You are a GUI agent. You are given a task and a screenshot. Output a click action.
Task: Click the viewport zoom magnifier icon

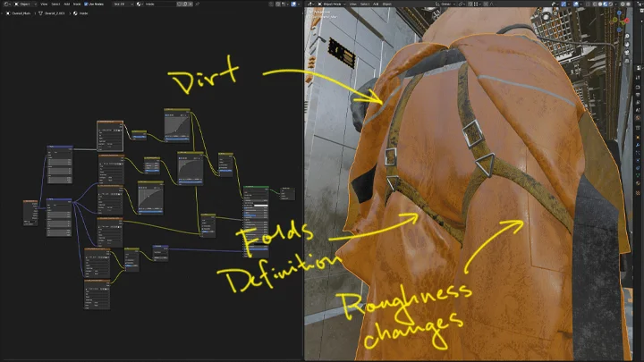[x=627, y=36]
